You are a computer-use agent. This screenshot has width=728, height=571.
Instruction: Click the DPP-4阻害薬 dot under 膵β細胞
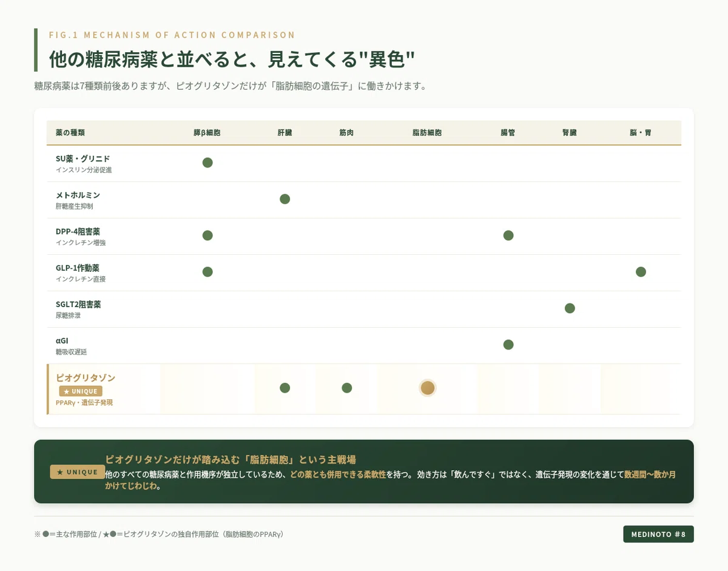(207, 235)
